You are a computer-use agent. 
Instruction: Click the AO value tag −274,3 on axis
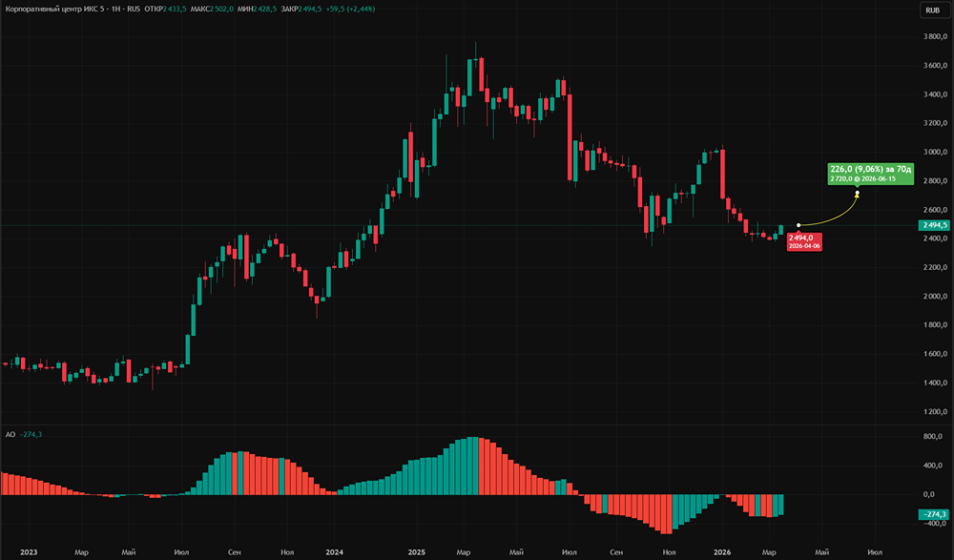(x=934, y=515)
